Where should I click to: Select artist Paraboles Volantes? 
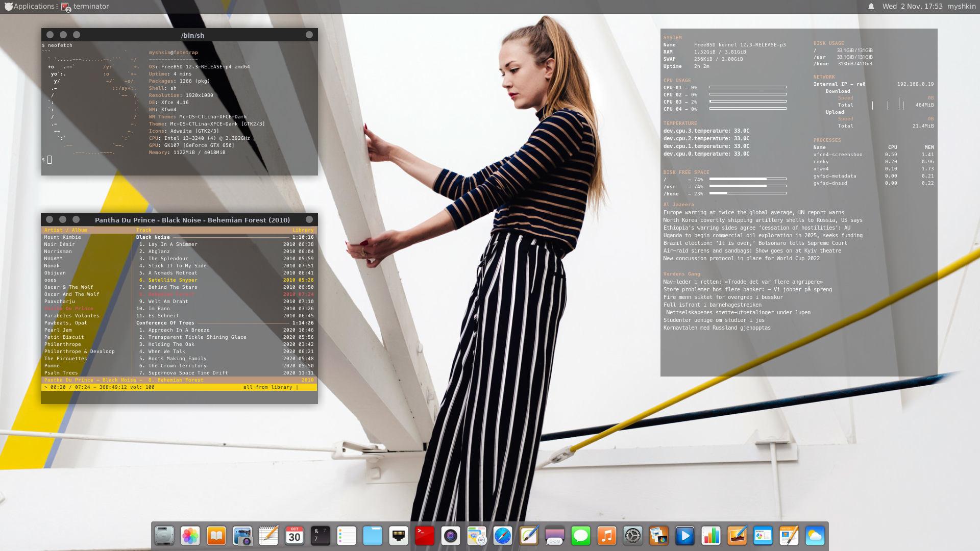pyautogui.click(x=71, y=316)
